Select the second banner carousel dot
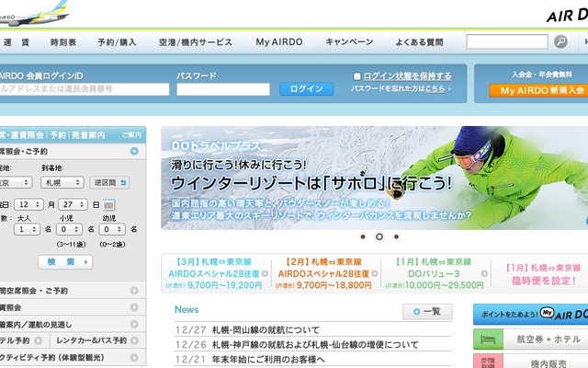 tap(379, 236)
